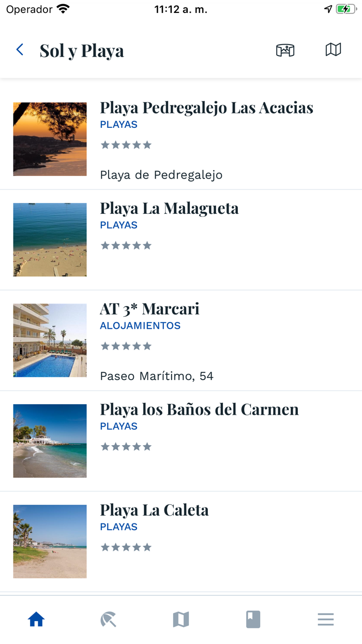Open the hamburger menu icon
Viewport: 362px width, 644px height.
click(325, 619)
